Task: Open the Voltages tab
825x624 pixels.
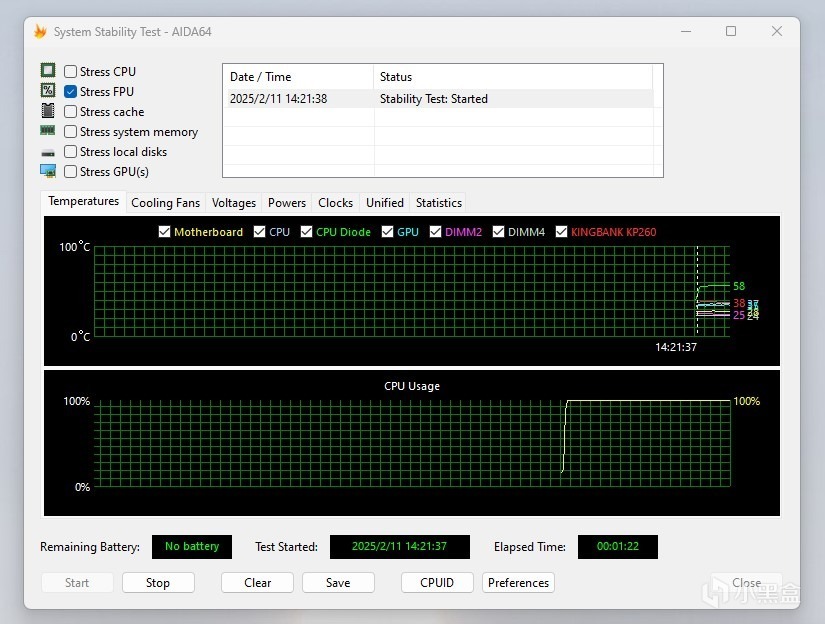Action: [234, 203]
